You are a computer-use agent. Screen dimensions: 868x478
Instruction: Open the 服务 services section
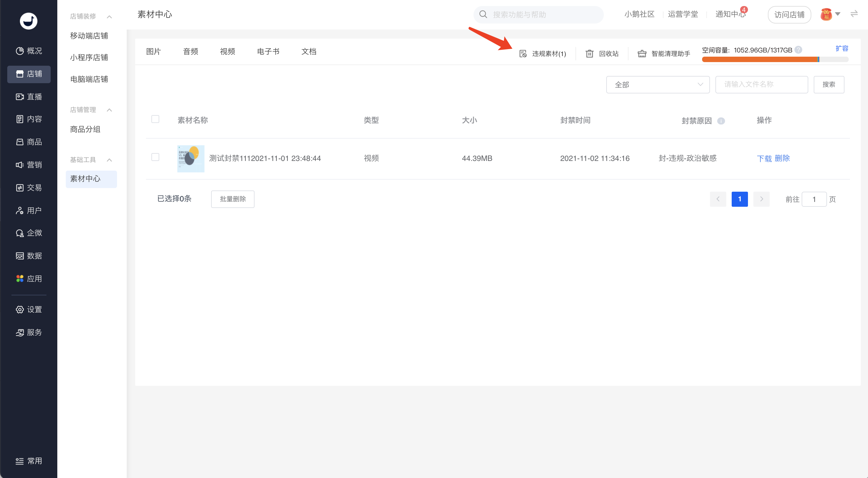click(x=29, y=332)
